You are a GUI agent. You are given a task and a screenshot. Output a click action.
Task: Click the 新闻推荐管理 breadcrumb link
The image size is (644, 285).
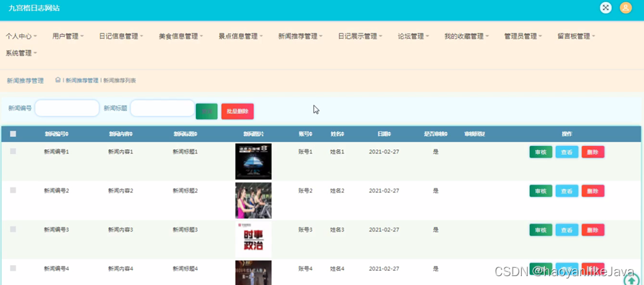coord(82,80)
